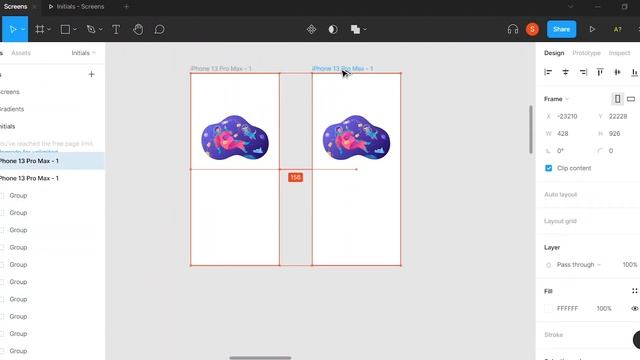
Task: Switch to Screens file tab
Action: (x=16, y=7)
